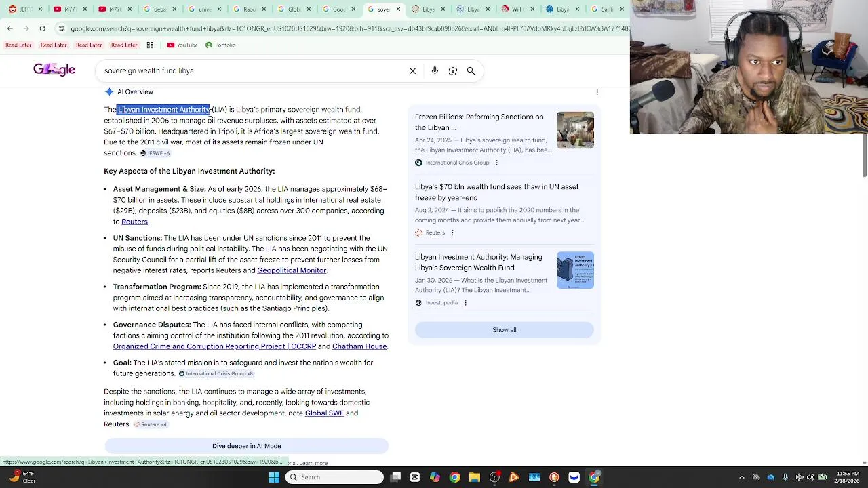Screen dimensions: 868x488
Task: Open the taskbar clock showing 11:55 PM
Action: (848, 477)
